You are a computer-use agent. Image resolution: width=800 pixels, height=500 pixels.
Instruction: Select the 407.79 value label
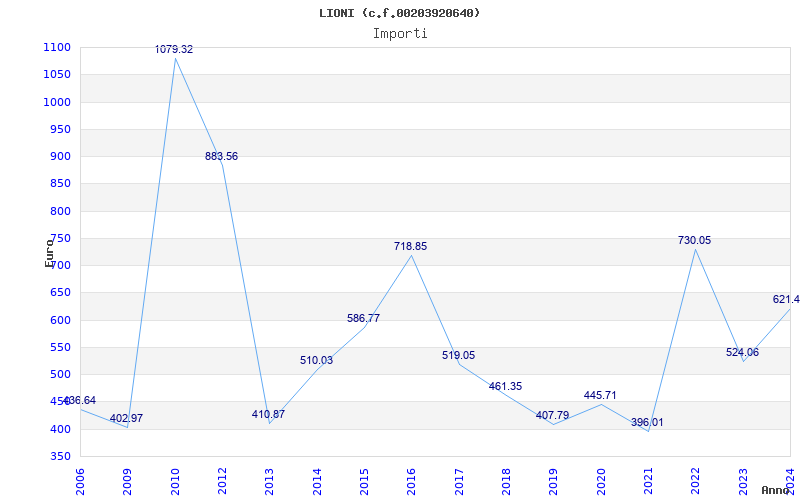pyautogui.click(x=553, y=416)
